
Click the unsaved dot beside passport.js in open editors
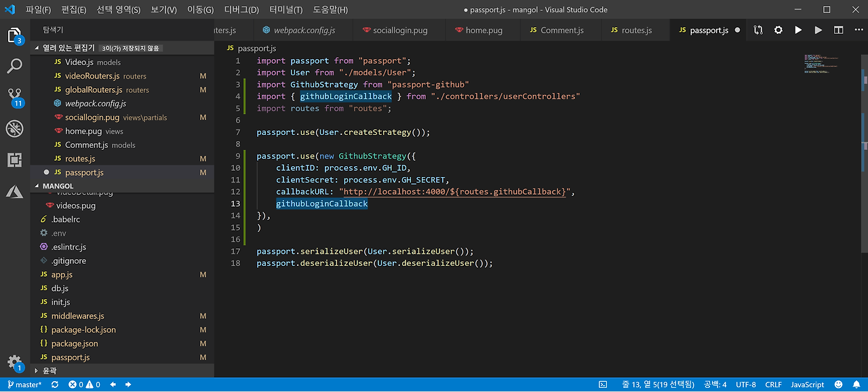[x=46, y=172]
